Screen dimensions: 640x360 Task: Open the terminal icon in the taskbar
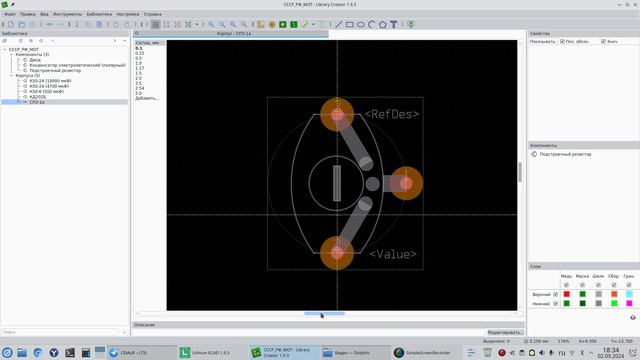(70, 353)
